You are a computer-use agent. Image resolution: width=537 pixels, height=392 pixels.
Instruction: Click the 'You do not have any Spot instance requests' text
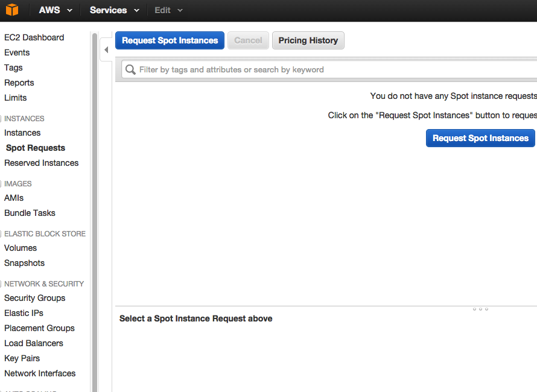[454, 96]
